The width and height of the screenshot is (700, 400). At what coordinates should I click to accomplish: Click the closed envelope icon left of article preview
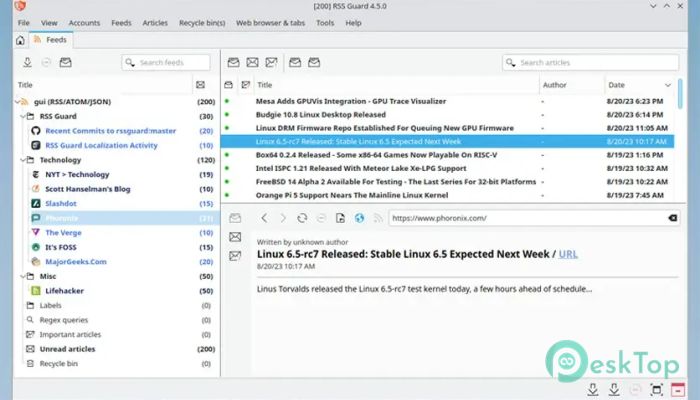[x=235, y=237]
